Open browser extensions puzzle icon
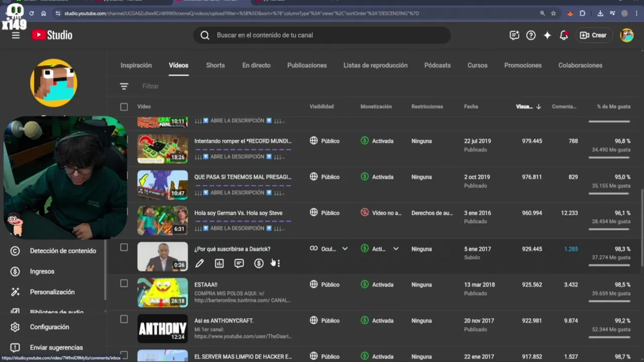Image resolution: width=644 pixels, height=362 pixels. 583,14
